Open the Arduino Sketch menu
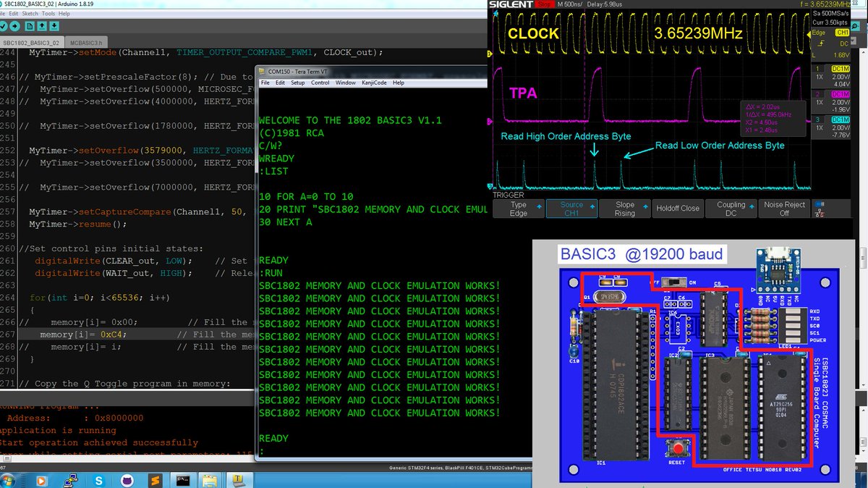Screen dimensions: 868x488 pos(30,14)
